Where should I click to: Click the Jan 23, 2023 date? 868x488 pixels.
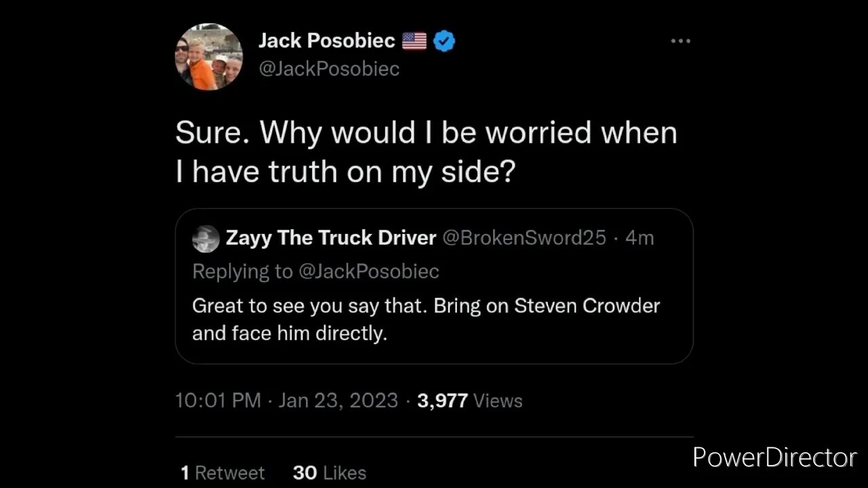(338, 401)
